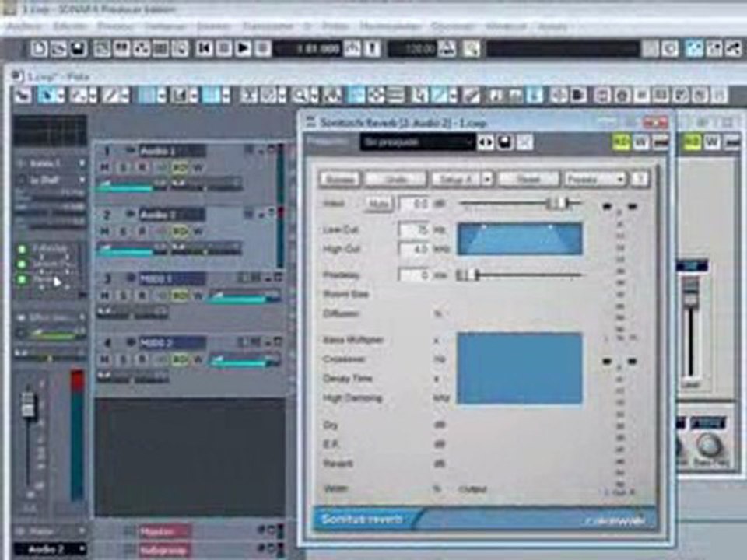Delete the reverb preset with X icon
Image resolution: width=747 pixels, height=560 pixels.
tap(524, 142)
